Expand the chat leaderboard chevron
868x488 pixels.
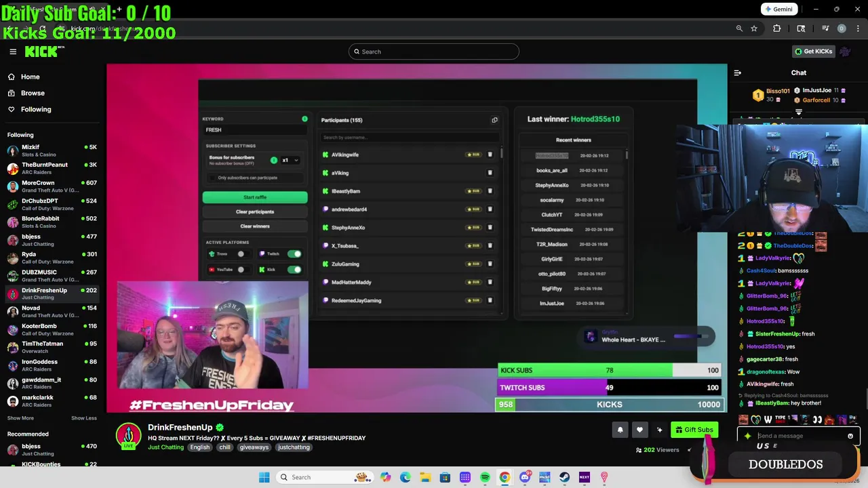(798, 113)
